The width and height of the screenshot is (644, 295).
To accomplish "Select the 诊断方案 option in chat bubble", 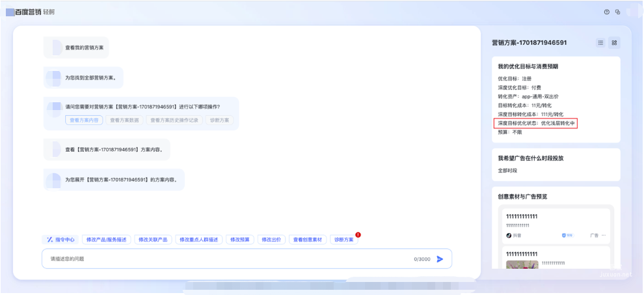I will tap(219, 120).
